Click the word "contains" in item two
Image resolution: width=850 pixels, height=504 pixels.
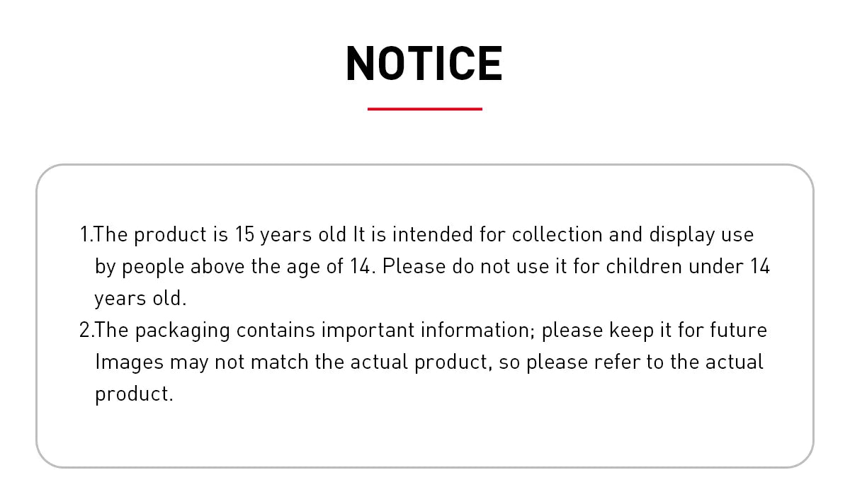click(276, 330)
